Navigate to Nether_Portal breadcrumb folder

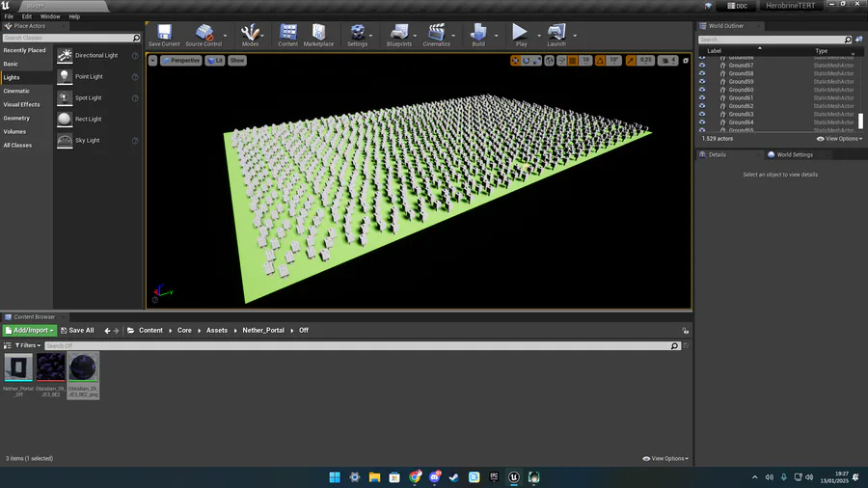click(x=263, y=330)
